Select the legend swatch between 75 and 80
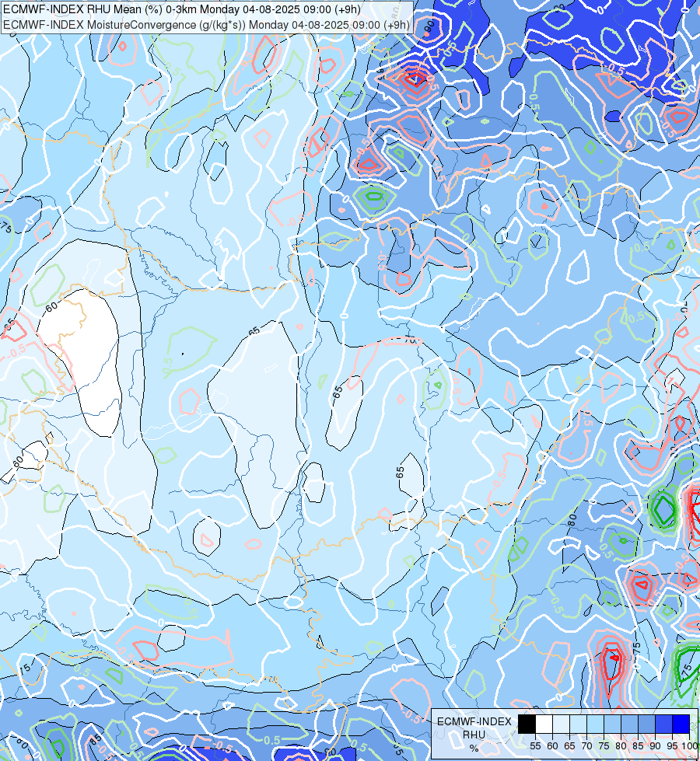700x761 pixels. 612,724
